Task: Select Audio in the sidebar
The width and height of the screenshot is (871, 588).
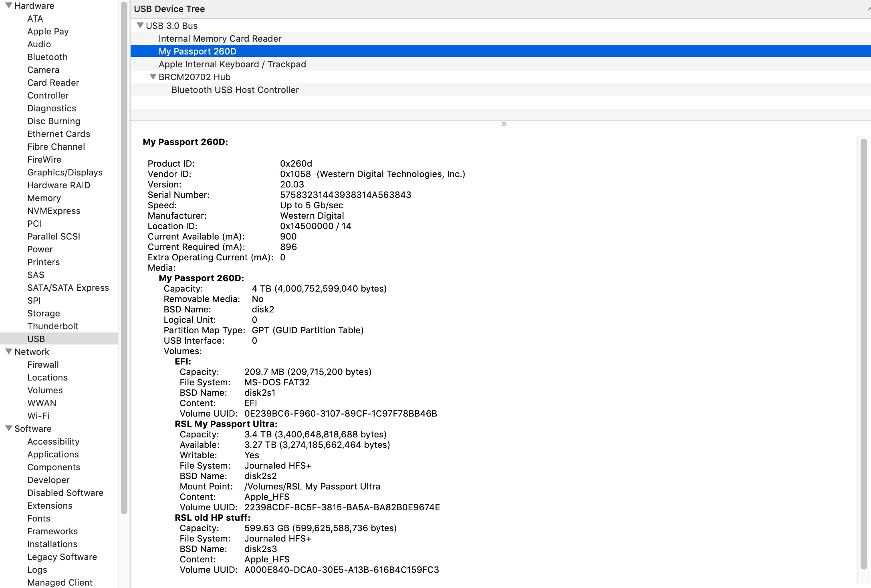Action: point(39,44)
